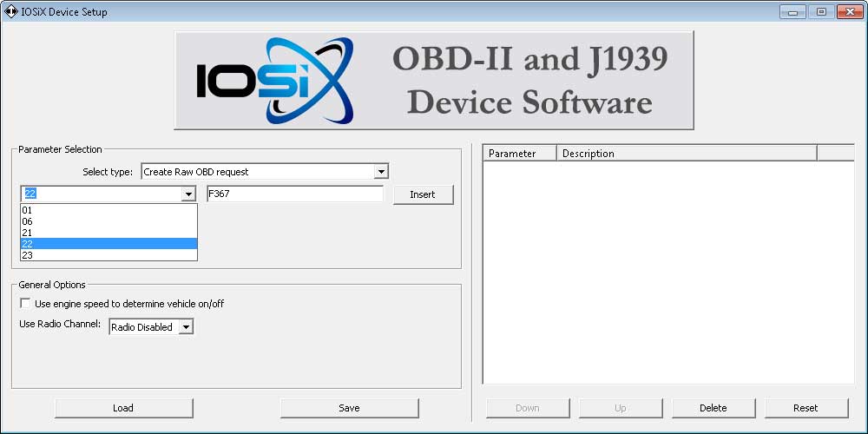This screenshot has width=868, height=434.
Task: Close the IOSiX Device Setup window
Action: 851,11
